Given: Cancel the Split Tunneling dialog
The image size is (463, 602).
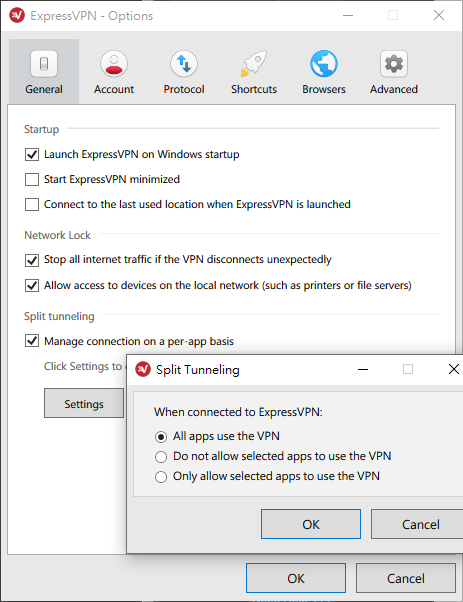Looking at the screenshot, I should pos(417,524).
